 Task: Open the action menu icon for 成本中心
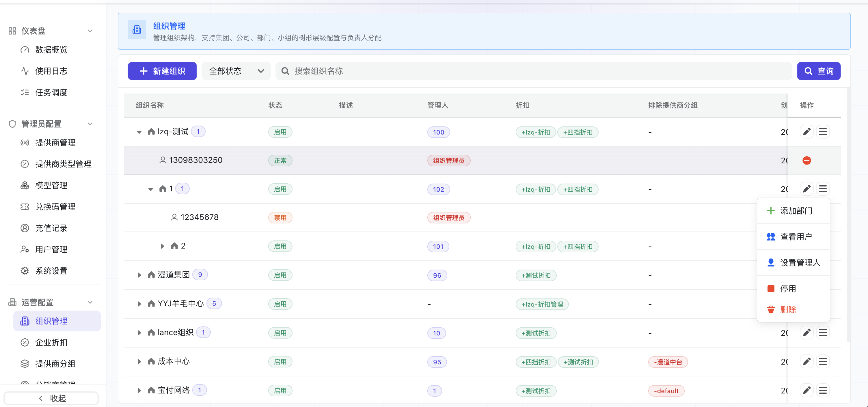tap(823, 362)
